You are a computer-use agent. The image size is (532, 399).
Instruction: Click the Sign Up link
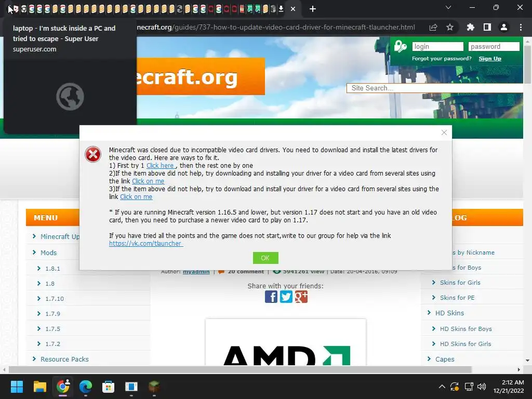pyautogui.click(x=490, y=59)
